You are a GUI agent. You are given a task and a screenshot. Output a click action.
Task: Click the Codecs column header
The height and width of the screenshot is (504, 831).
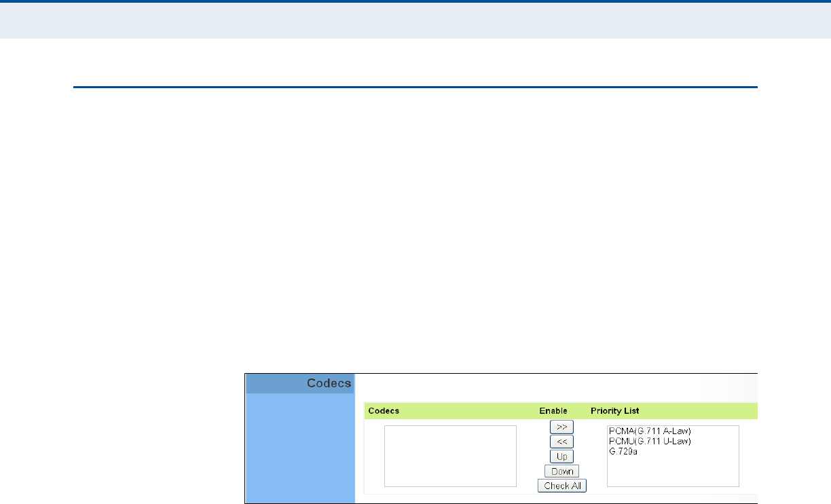[x=384, y=410]
